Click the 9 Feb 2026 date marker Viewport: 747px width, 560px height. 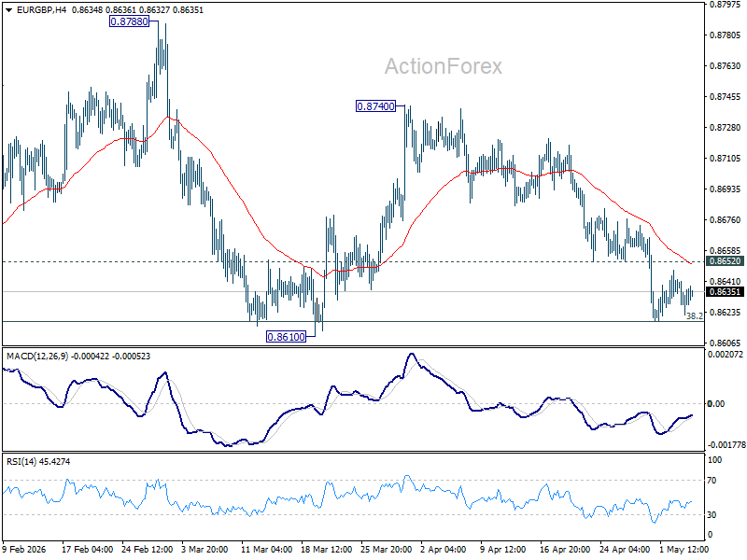[x=24, y=549]
